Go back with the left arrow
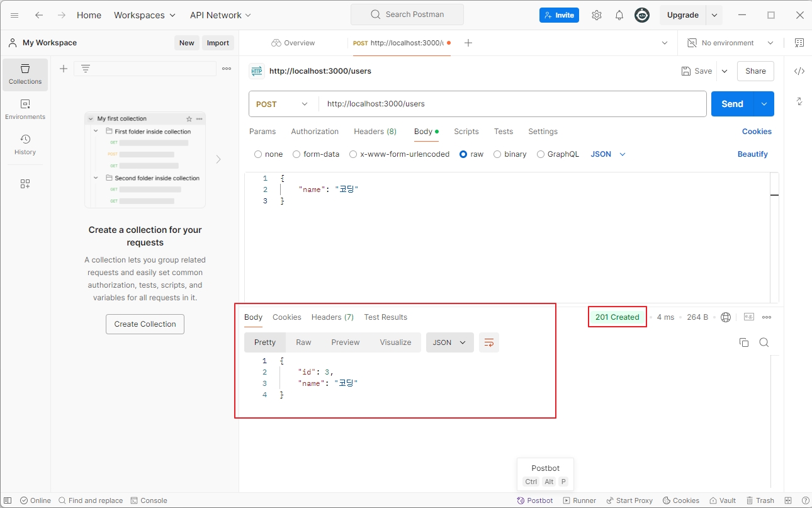This screenshot has width=812, height=508. pyautogui.click(x=39, y=15)
